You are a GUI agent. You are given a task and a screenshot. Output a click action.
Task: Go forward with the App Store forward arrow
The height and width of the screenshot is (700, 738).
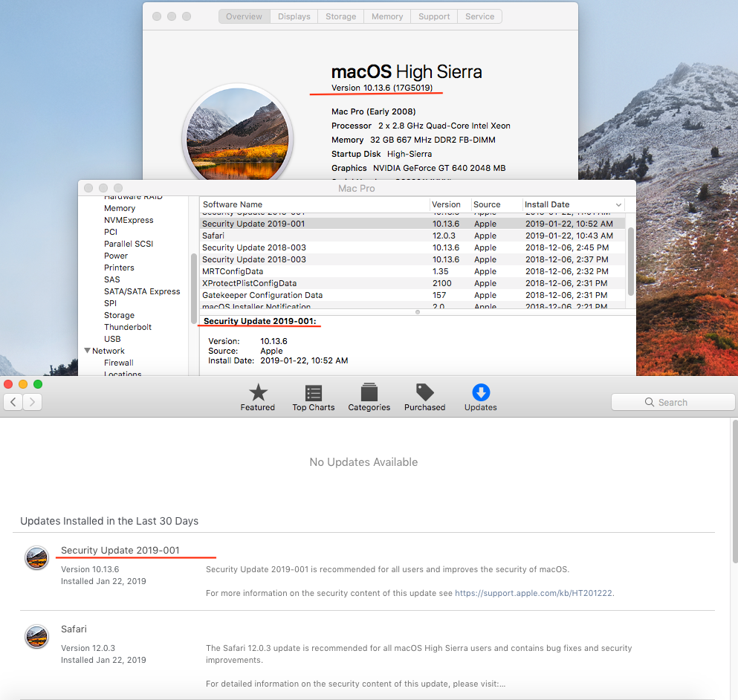[x=33, y=402]
